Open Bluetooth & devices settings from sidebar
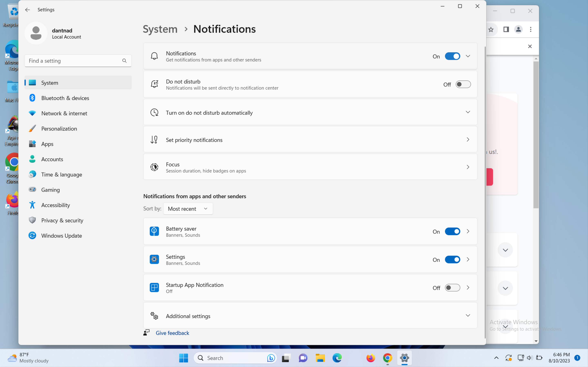Screen dimensions: 588x367 (x=65, y=98)
